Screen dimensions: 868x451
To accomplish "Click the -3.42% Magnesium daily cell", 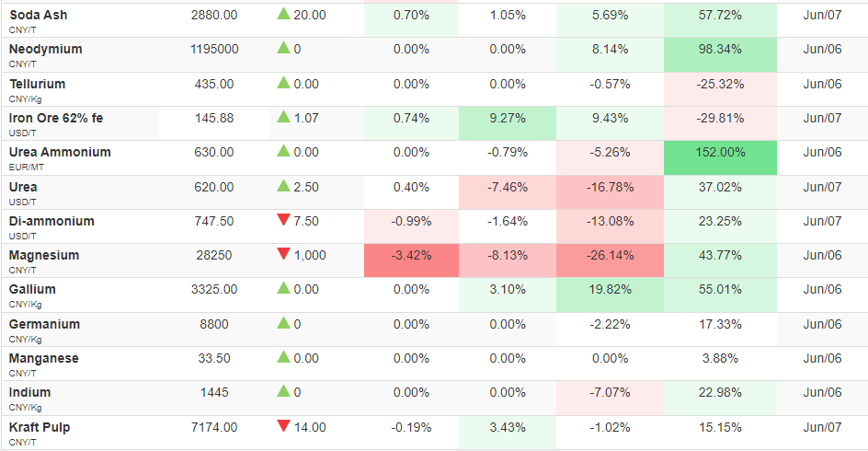I will pyautogui.click(x=411, y=260).
